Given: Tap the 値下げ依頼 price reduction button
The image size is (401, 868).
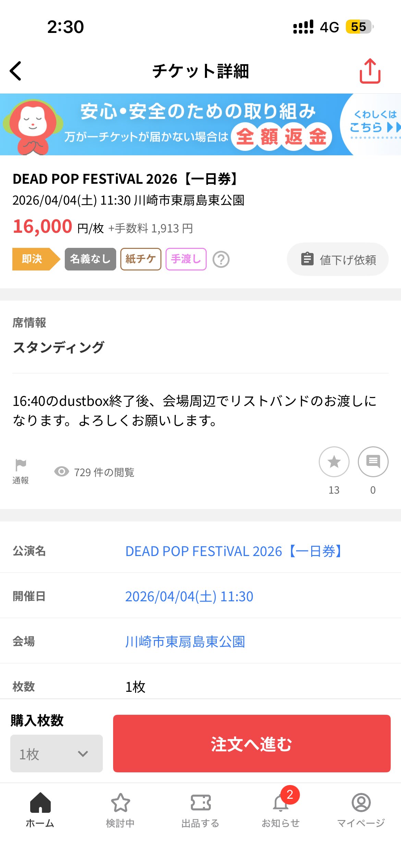Looking at the screenshot, I should 338,260.
